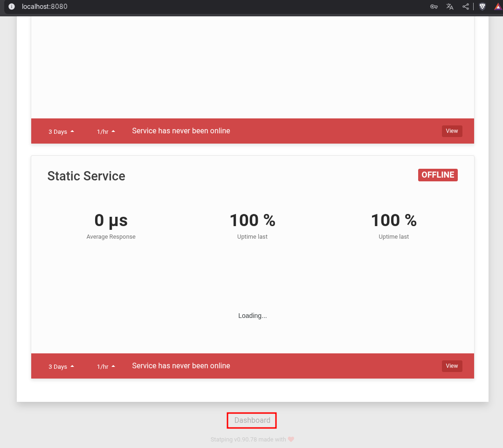The width and height of the screenshot is (503, 448).
Task: Click the share icon in address bar
Action: tap(465, 7)
